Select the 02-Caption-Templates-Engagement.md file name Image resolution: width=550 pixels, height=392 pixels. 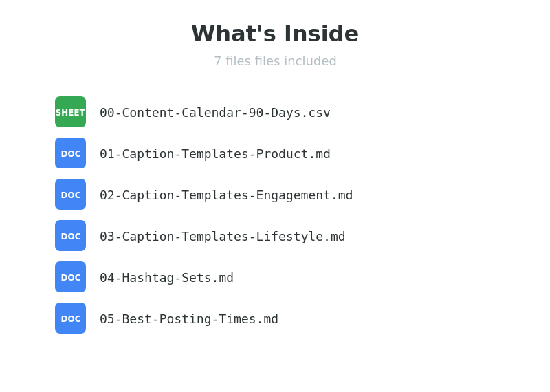pos(225,195)
